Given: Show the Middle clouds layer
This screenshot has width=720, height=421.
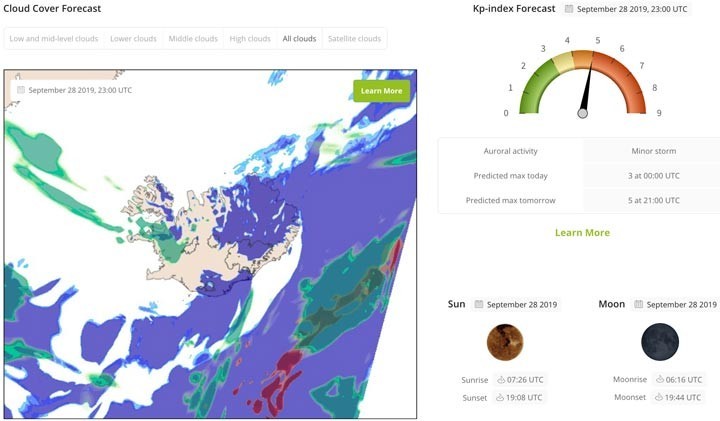Looking at the screenshot, I should click(192, 39).
